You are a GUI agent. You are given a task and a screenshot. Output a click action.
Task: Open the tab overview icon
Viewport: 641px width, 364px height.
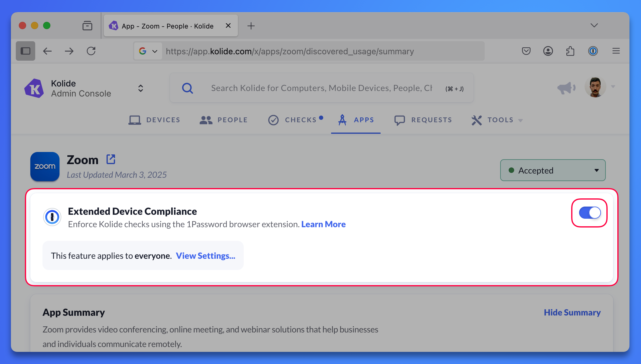coord(87,26)
